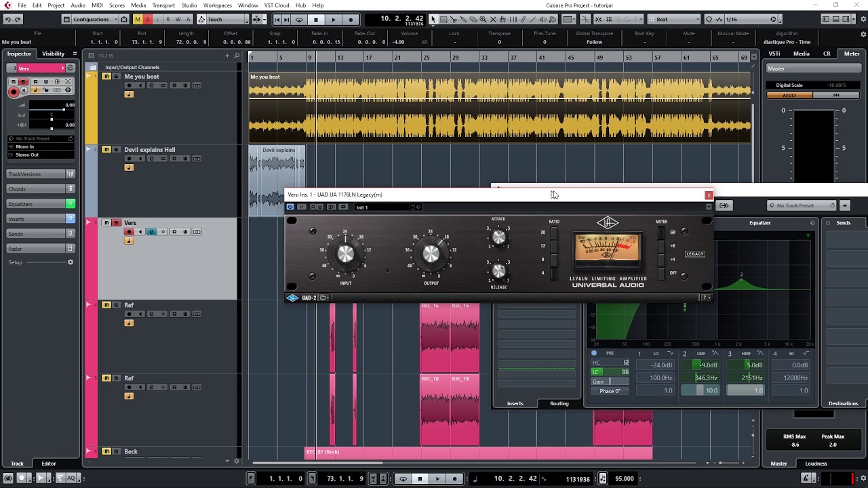Switch to Routing tab in channel settings
Viewport: 868px width, 488px height.
pos(559,403)
